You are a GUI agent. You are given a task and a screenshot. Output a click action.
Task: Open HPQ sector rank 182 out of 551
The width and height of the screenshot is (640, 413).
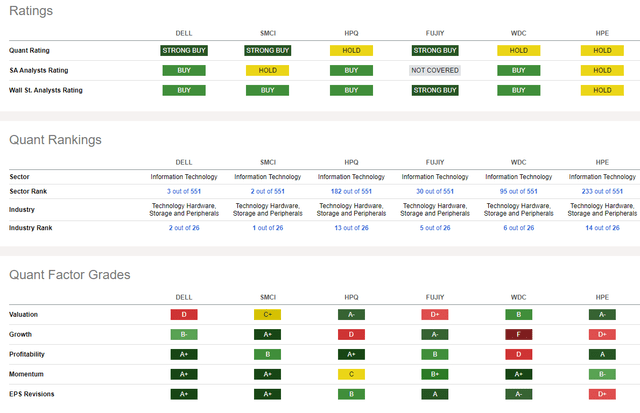click(351, 191)
